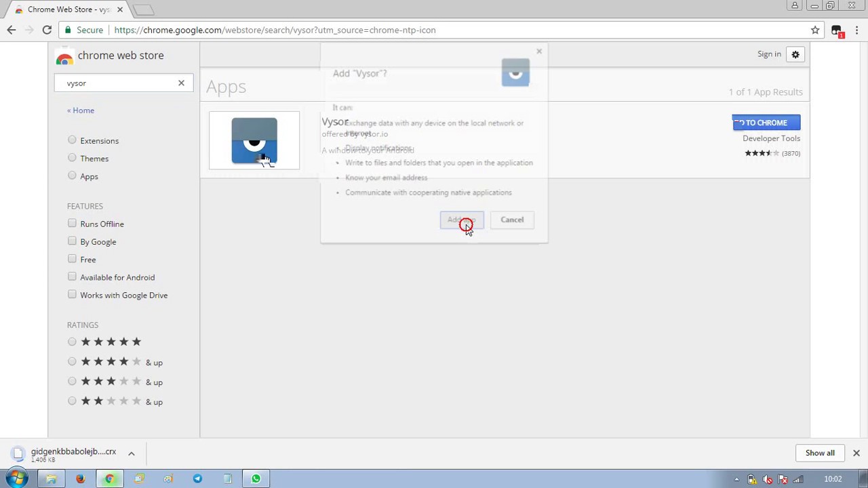The width and height of the screenshot is (868, 488).
Task: Open Telegram from the taskbar
Action: click(x=197, y=479)
